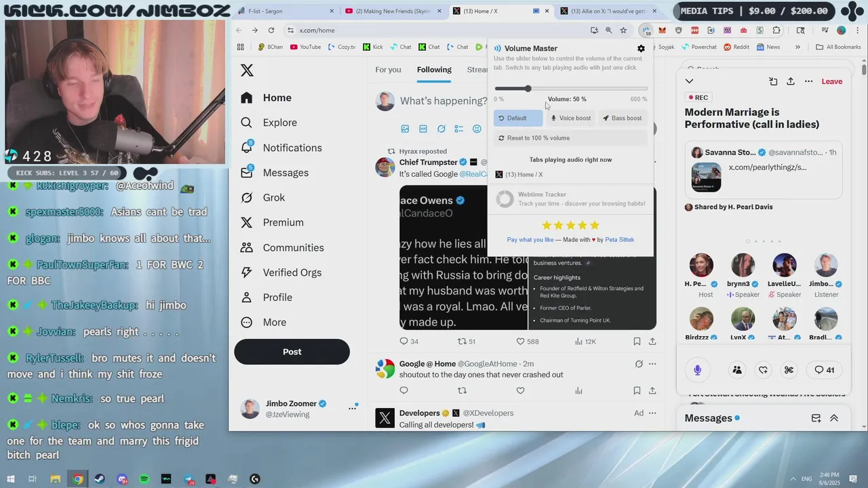
Task: Share the Space using the upload icon
Action: click(x=791, y=81)
